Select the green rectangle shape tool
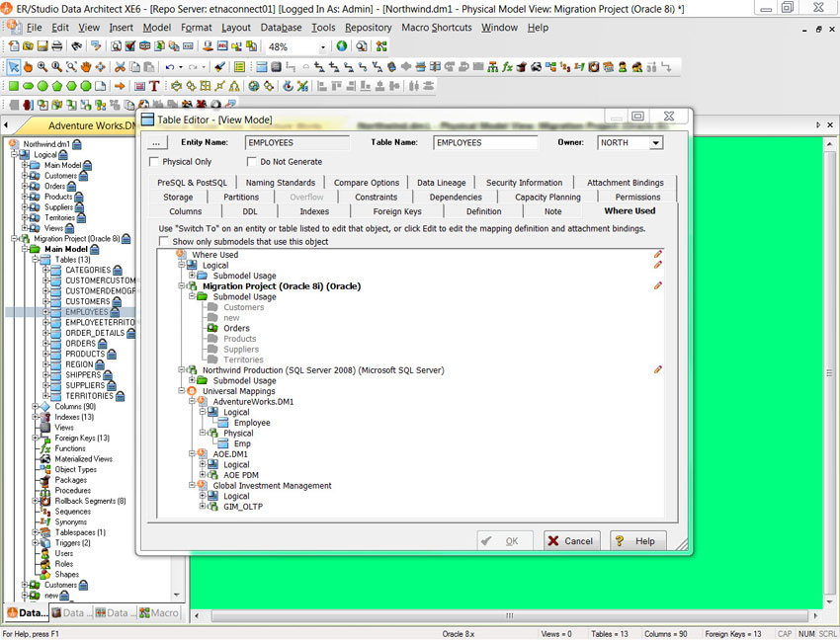 pos(14,86)
